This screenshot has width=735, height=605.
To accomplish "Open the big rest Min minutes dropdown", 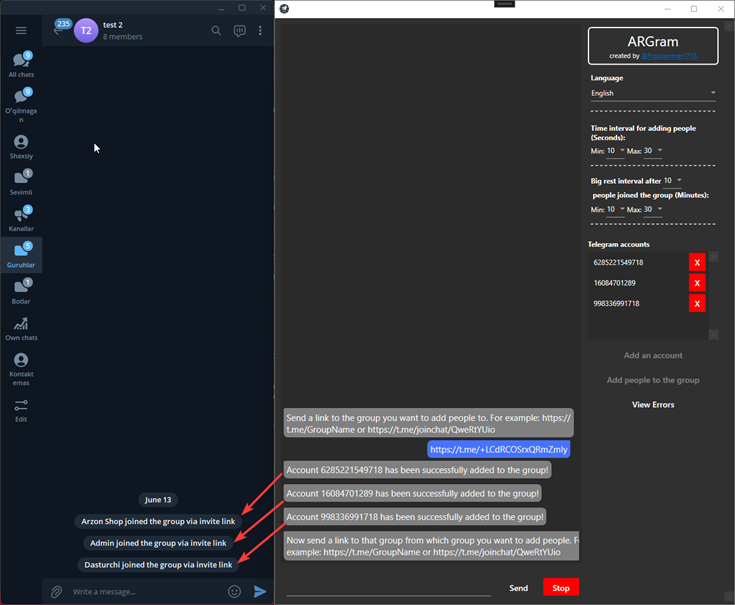I will click(x=615, y=209).
